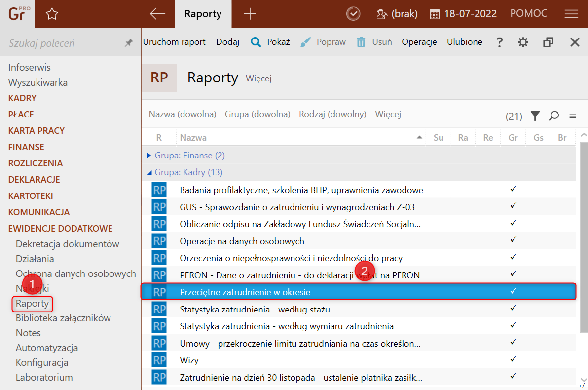Click RP icon of PFRON report row

[x=159, y=275]
